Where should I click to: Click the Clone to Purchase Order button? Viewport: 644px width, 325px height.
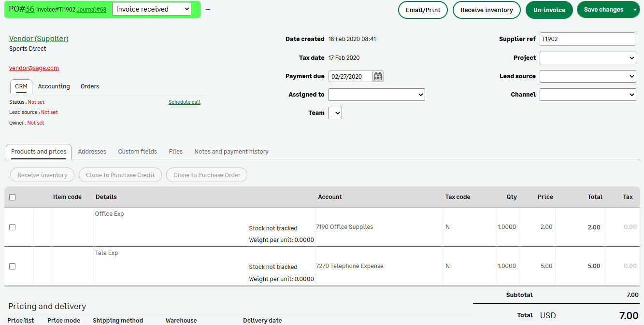(207, 175)
